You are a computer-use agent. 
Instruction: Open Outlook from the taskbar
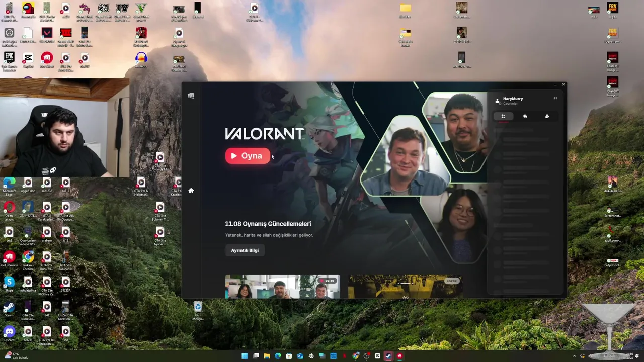[x=300, y=356]
